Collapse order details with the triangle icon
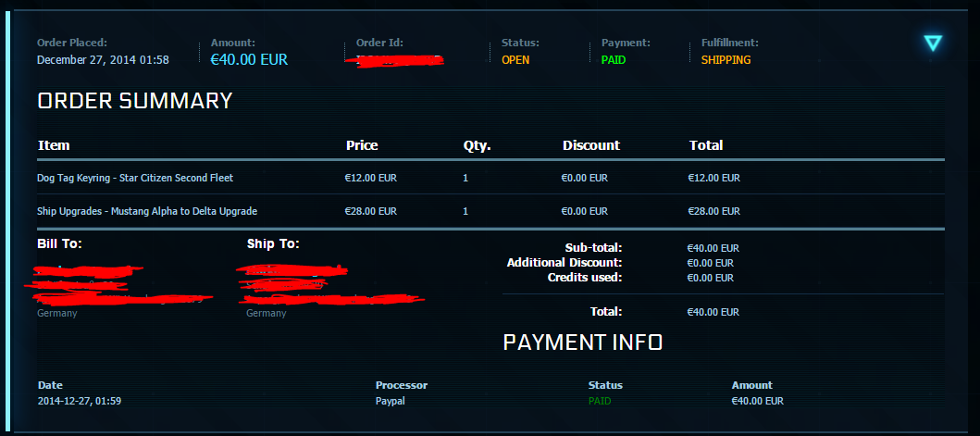 click(933, 44)
